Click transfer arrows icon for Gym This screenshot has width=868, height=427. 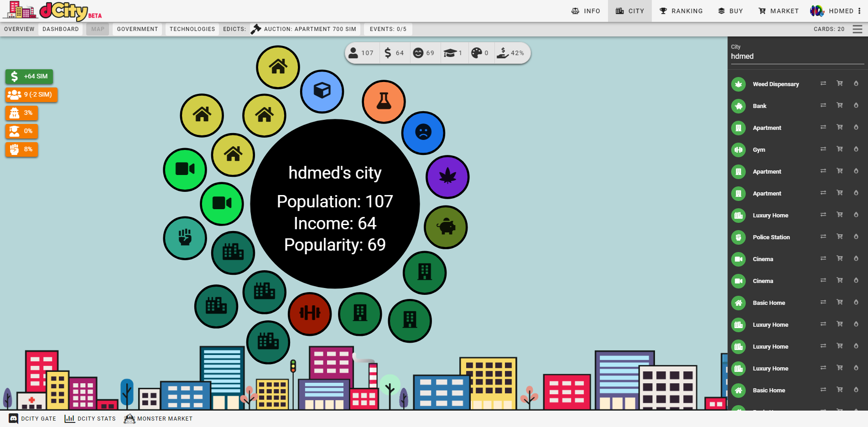[823, 149]
